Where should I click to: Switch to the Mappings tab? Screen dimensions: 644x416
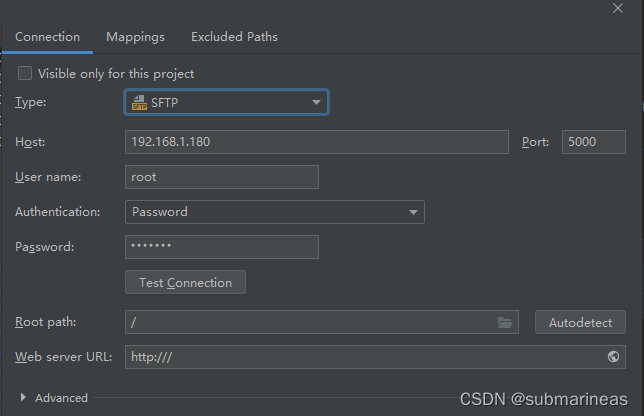point(136,37)
